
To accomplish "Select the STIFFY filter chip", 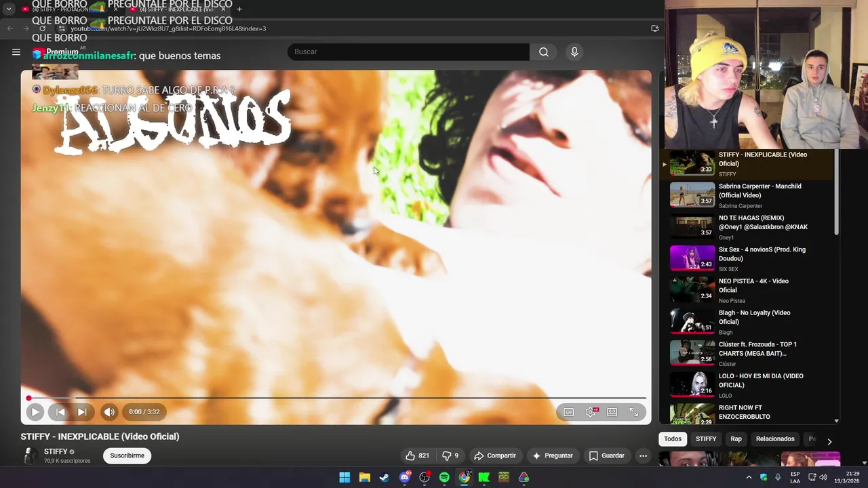I will click(x=706, y=439).
